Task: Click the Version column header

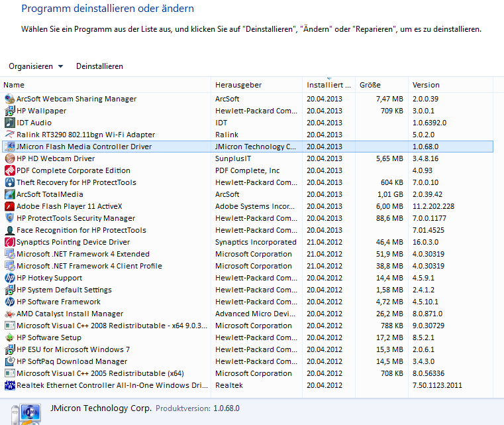Action: click(x=450, y=85)
